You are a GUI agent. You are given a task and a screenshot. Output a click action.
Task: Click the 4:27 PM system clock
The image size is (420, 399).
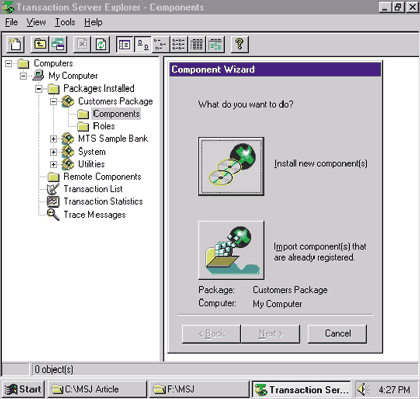pyautogui.click(x=394, y=390)
